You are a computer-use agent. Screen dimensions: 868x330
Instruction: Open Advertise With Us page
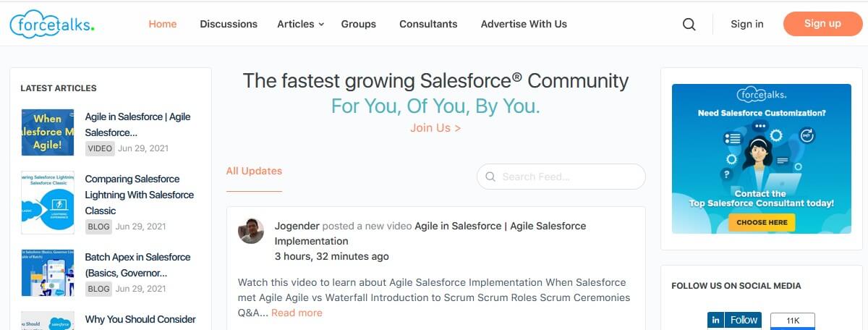524,24
